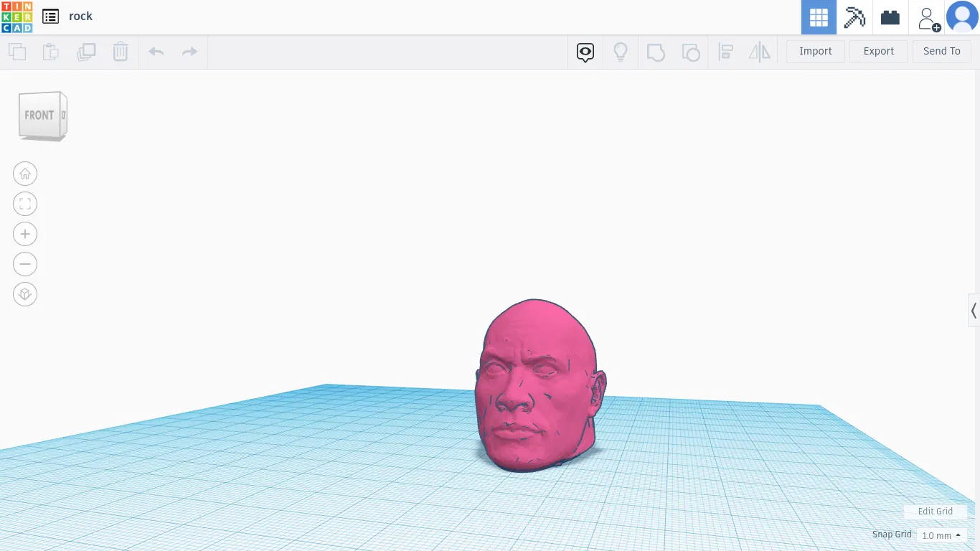Expand the collapsed shapes side panel
Image resolution: width=980 pixels, height=551 pixels.
point(974,311)
